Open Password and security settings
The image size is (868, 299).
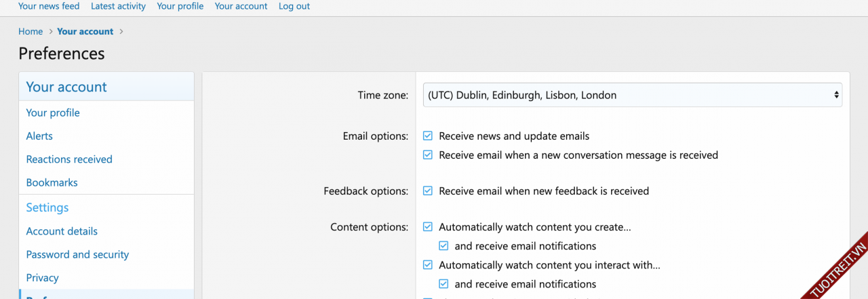(77, 254)
